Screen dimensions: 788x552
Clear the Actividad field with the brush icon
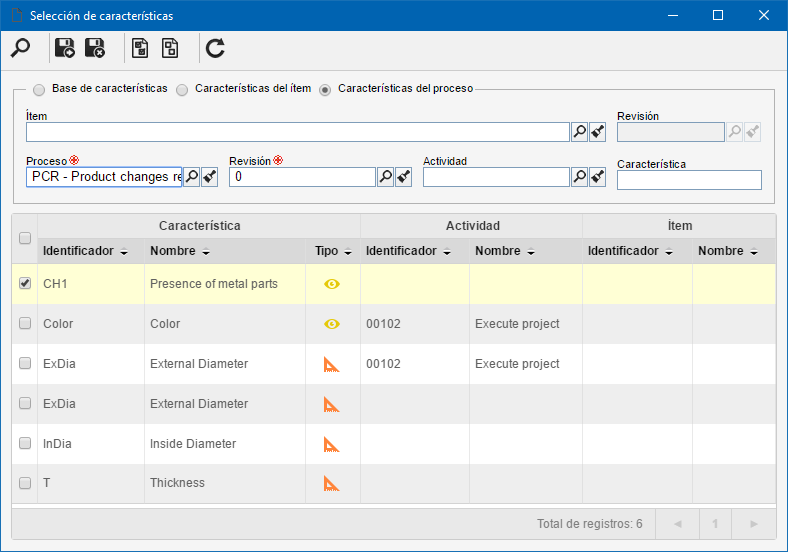(598, 177)
